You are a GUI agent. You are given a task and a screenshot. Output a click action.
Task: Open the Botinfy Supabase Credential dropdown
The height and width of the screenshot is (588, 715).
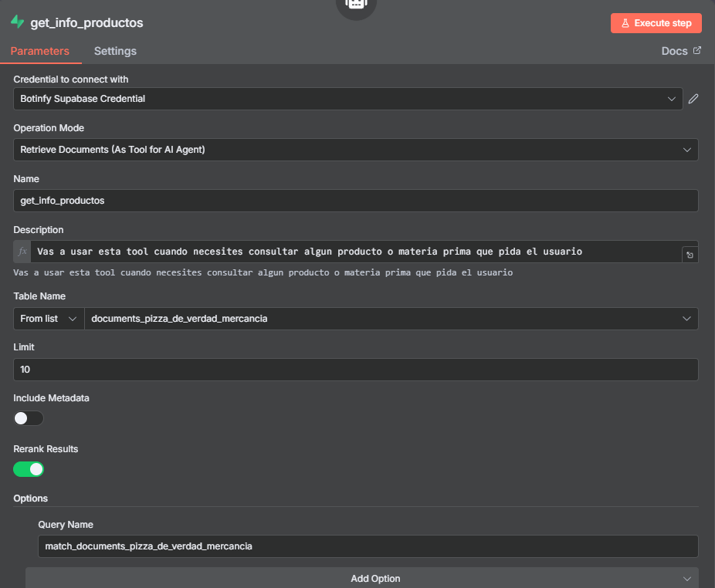pos(348,99)
